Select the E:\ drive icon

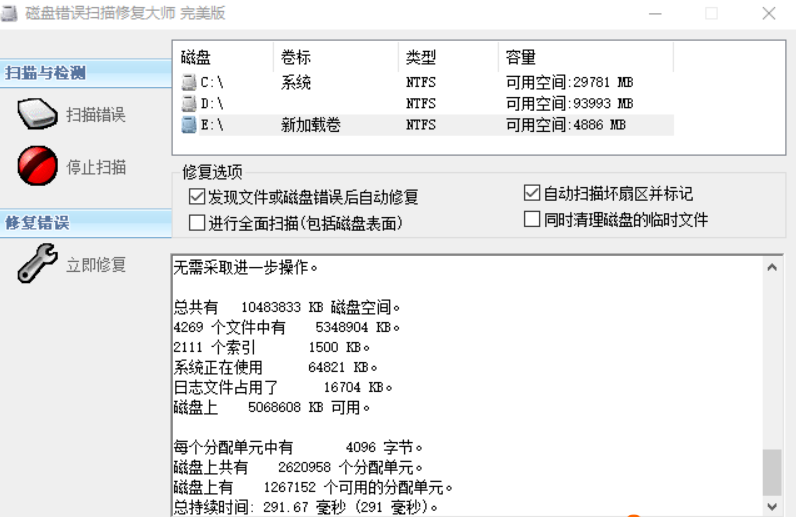pos(189,125)
